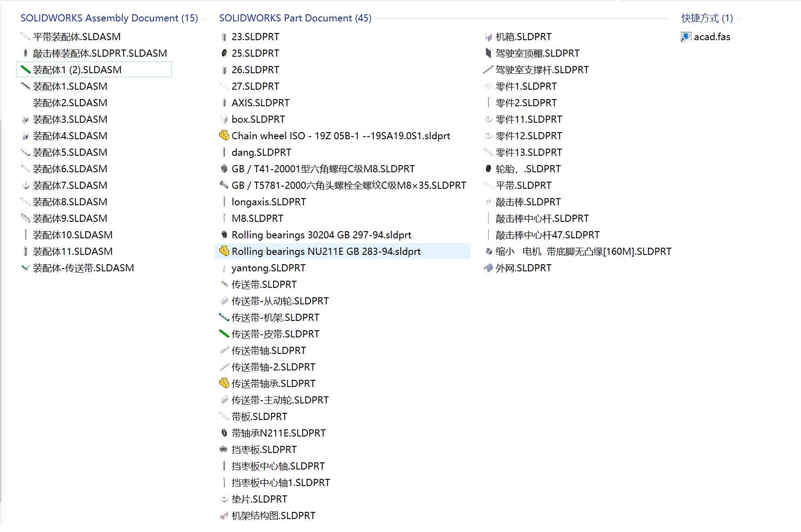The width and height of the screenshot is (801, 532).
Task: Select the 敲击棒中心杆47.SLDPRT file name
Action: point(548,235)
